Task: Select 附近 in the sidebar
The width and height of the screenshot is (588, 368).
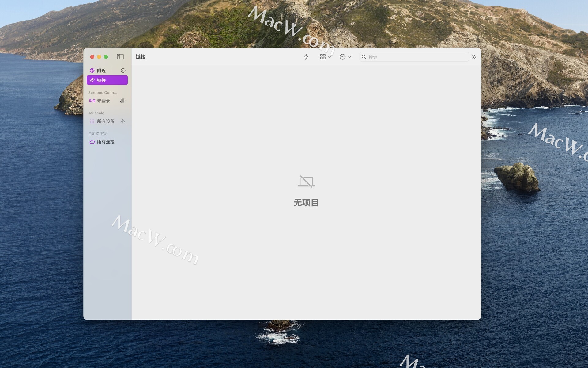Action: point(101,71)
